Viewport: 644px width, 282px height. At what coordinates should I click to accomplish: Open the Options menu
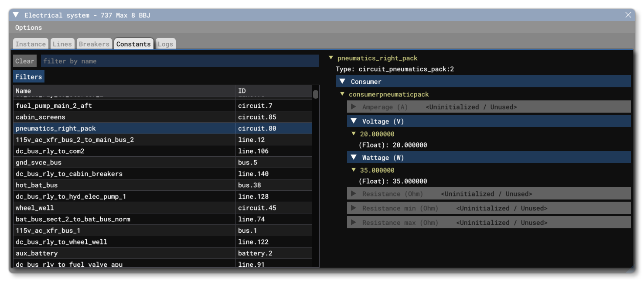[x=28, y=27]
